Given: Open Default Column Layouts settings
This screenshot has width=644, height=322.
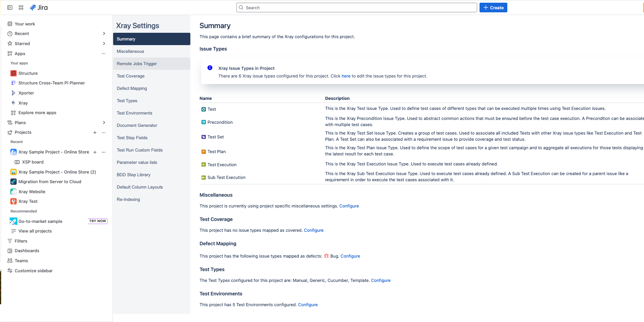Looking at the screenshot, I should point(152,187).
